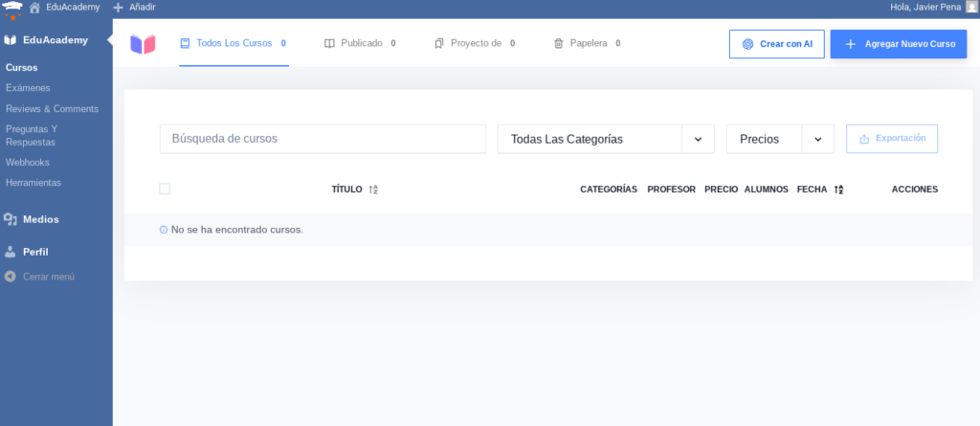Click Javier Pena's avatar icon

pos(970,7)
